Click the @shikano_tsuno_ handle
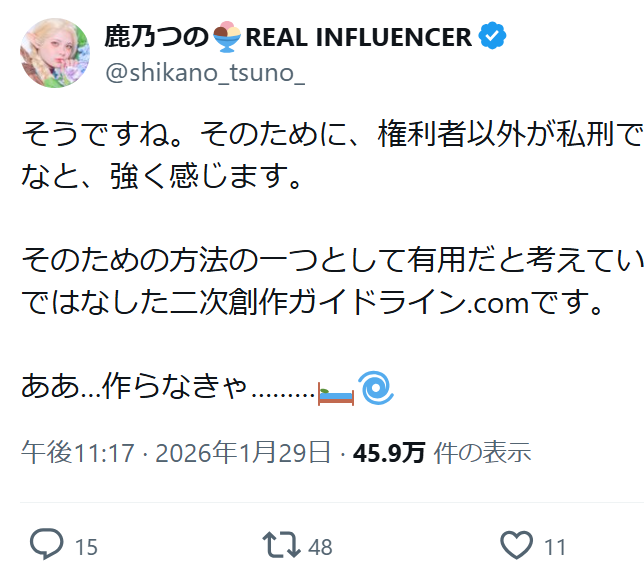Image resolution: width=644 pixels, height=575 pixels. 189,70
